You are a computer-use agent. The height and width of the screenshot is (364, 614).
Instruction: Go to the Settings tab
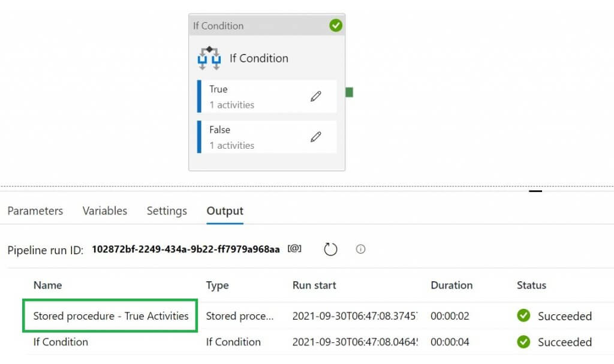tap(167, 211)
